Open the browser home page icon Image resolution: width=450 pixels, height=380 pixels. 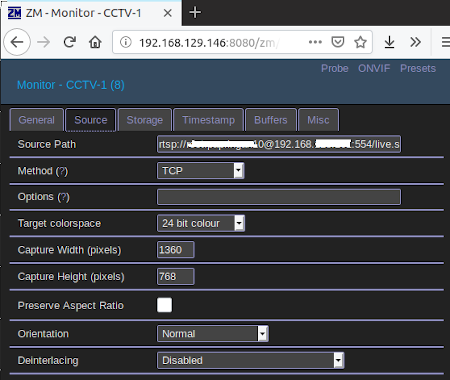(95, 42)
